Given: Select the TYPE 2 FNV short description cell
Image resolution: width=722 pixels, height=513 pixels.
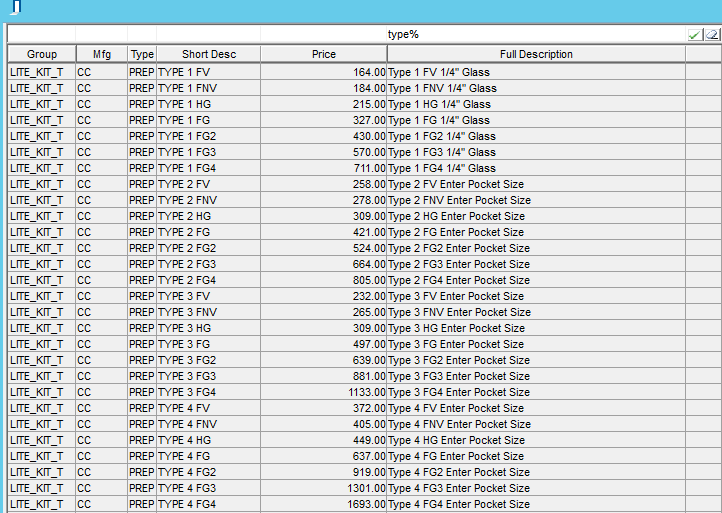Looking at the screenshot, I should pos(209,200).
